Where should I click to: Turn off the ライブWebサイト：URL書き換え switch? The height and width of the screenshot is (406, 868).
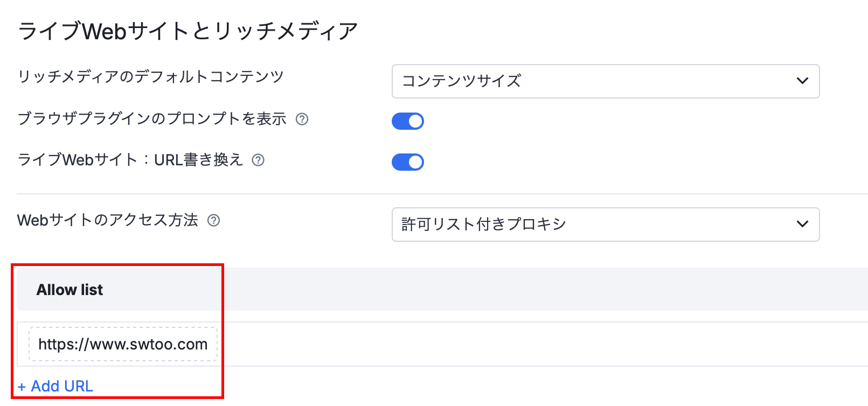[408, 162]
